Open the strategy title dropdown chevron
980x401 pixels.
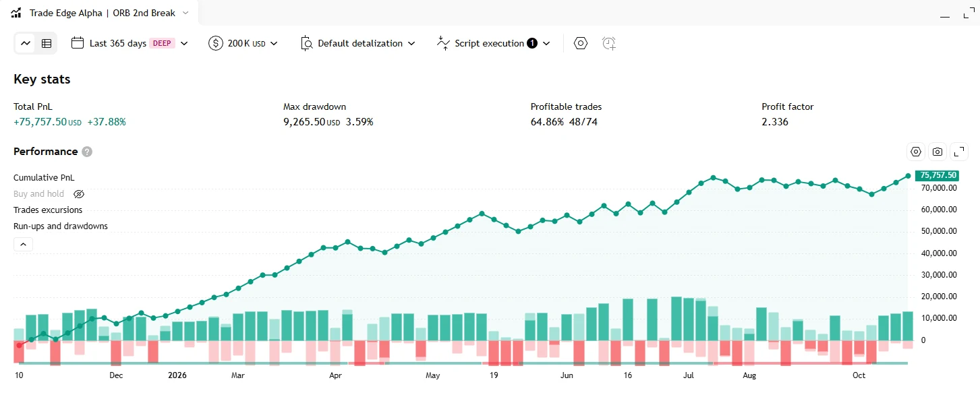click(x=185, y=13)
